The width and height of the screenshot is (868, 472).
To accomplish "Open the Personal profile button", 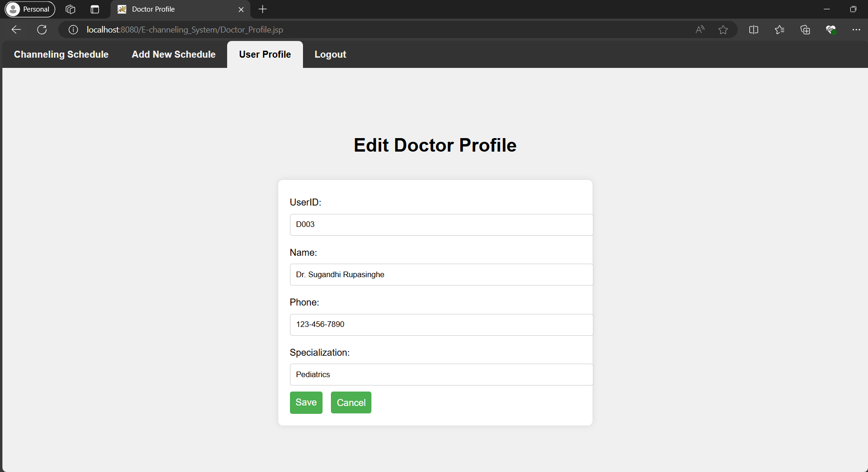I will [30, 9].
